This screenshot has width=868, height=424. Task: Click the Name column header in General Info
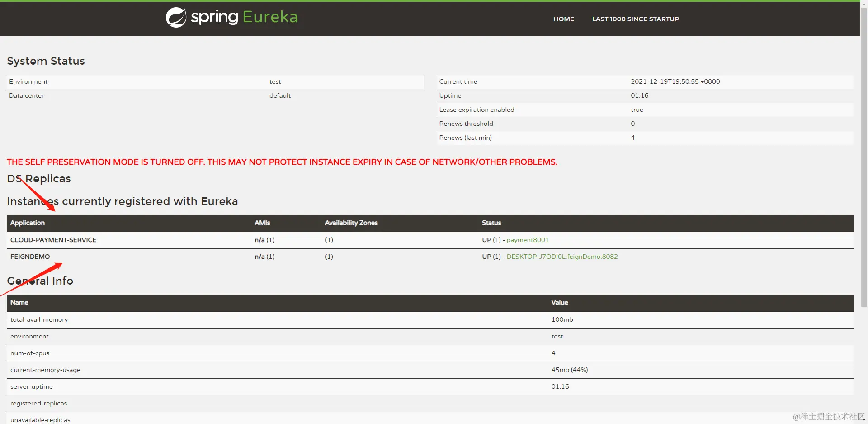click(x=19, y=302)
